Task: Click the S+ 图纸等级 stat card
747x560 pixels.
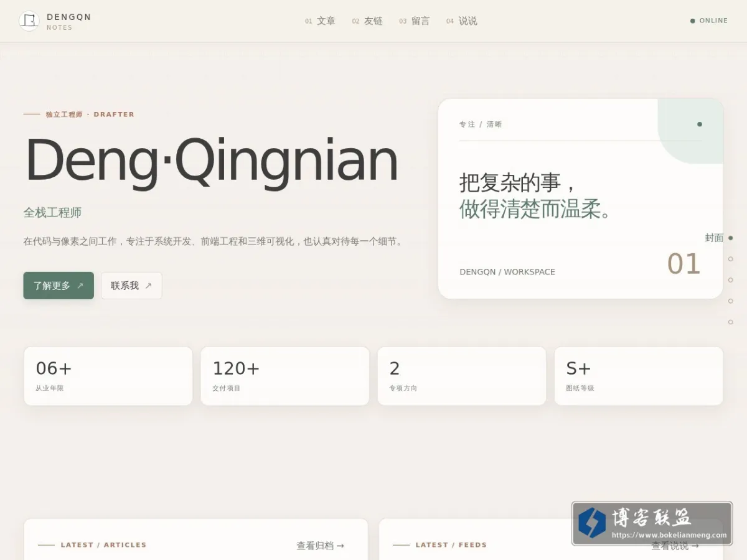Action: [x=639, y=376]
